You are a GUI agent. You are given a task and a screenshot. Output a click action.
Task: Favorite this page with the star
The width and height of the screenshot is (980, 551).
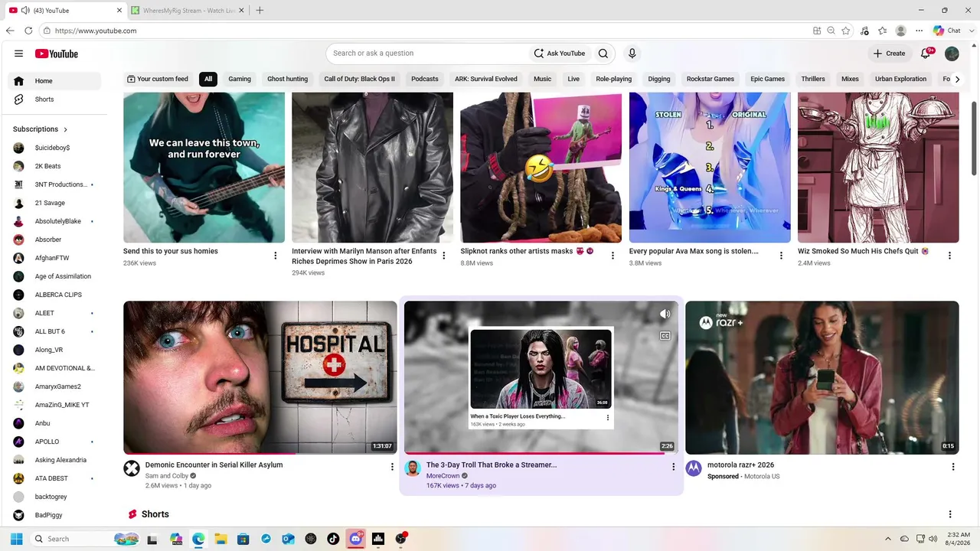pos(845,31)
